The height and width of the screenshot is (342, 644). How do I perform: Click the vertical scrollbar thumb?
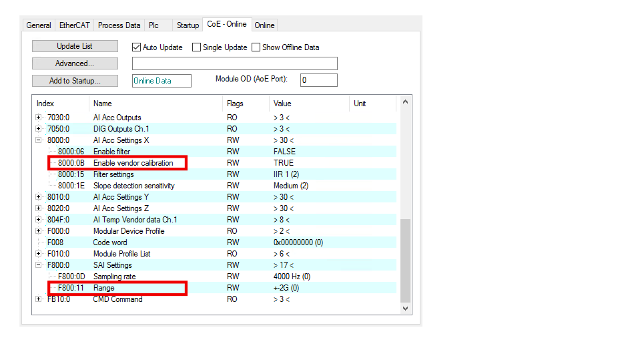click(x=405, y=261)
